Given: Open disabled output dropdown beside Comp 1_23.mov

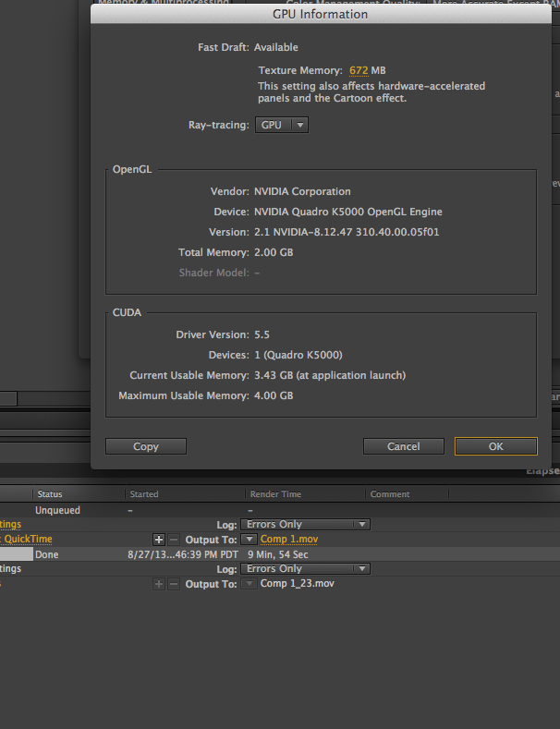Looking at the screenshot, I should pyautogui.click(x=250, y=584).
